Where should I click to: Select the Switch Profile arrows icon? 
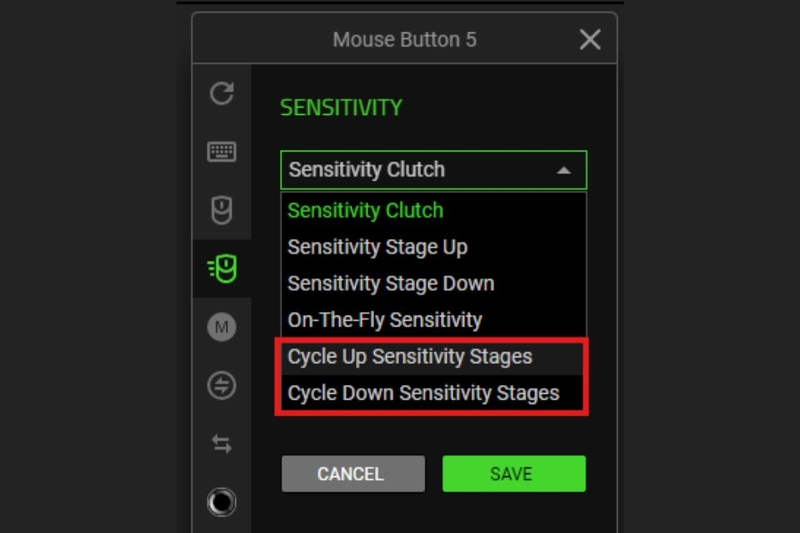(221, 444)
